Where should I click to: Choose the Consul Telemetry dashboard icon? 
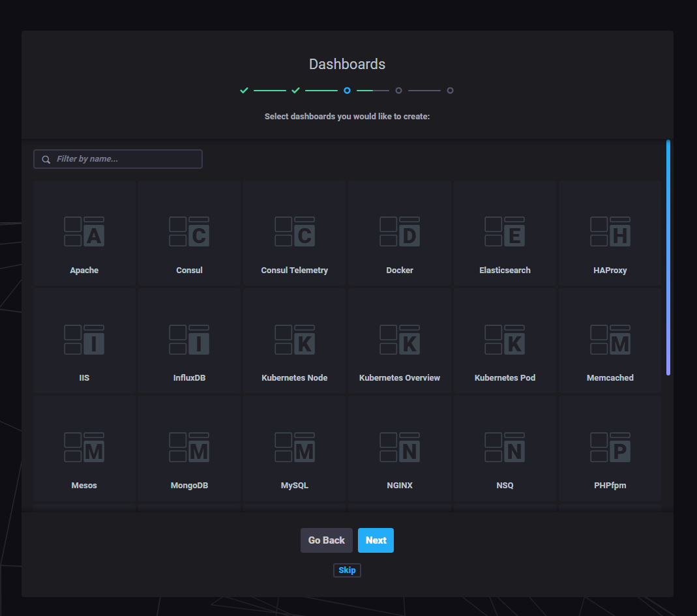tap(294, 231)
